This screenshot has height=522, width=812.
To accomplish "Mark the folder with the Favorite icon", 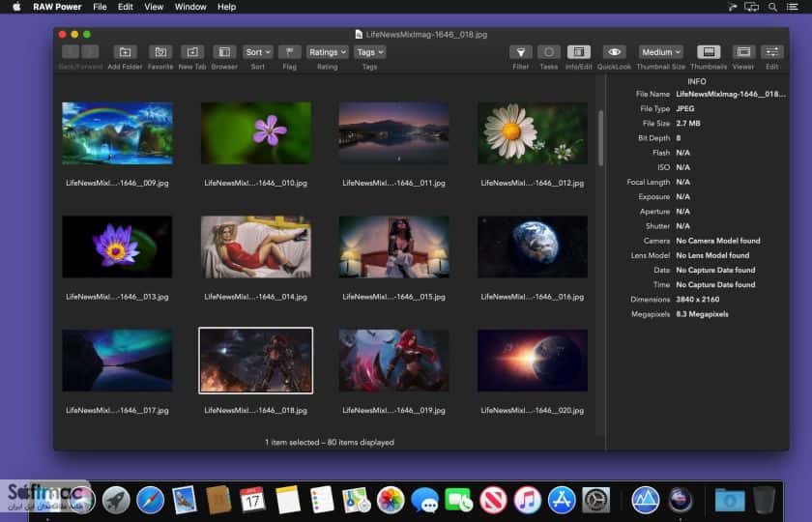I will point(160,52).
